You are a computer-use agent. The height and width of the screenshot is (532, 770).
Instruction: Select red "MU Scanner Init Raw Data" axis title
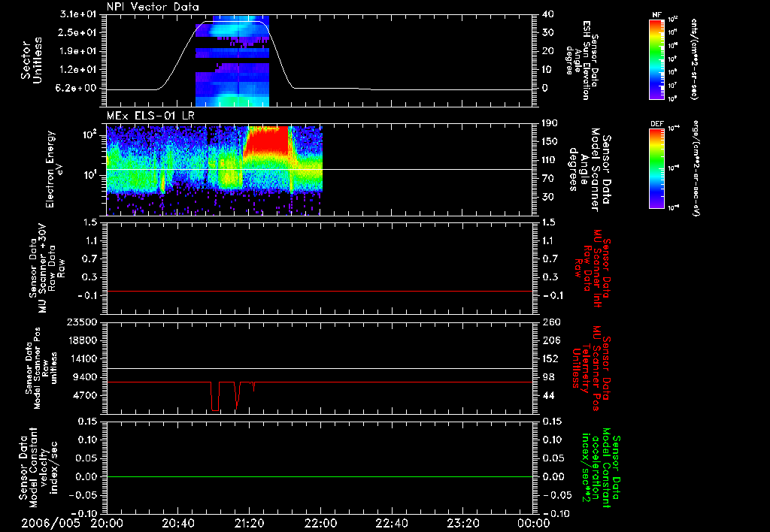coord(592,268)
